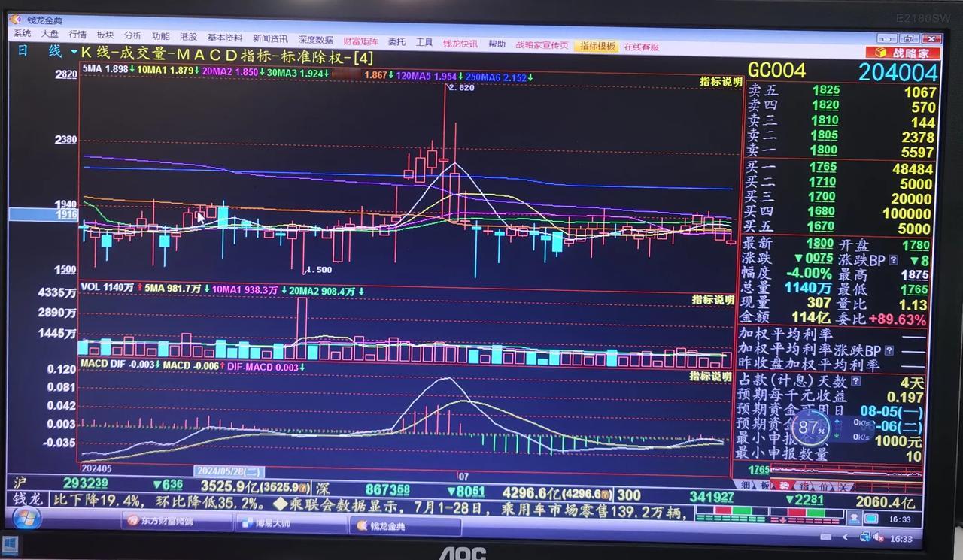963x560 pixels.
Task: Click the 1.500 low price marker
Action: click(x=318, y=269)
